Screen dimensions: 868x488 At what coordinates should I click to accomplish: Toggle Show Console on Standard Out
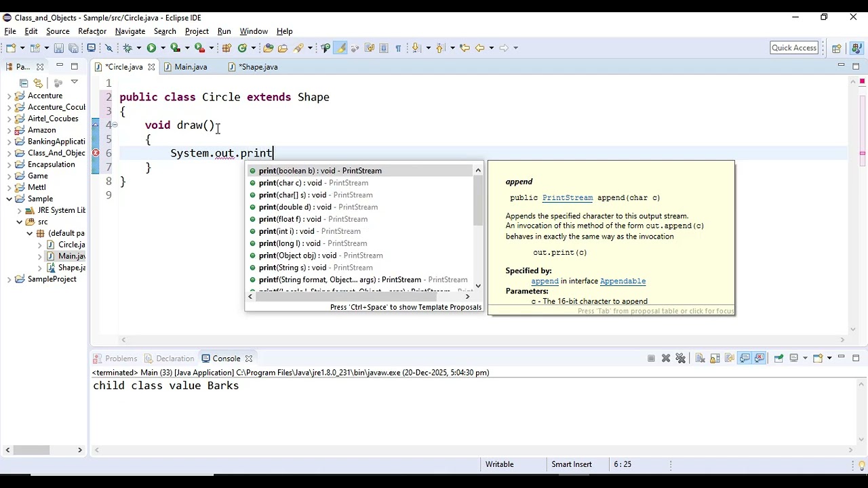pos(745,359)
